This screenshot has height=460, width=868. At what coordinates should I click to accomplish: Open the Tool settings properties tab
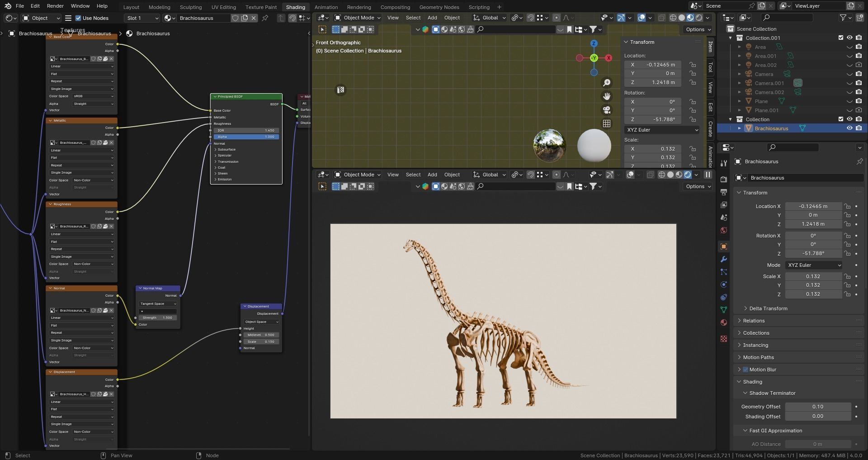[x=724, y=163]
